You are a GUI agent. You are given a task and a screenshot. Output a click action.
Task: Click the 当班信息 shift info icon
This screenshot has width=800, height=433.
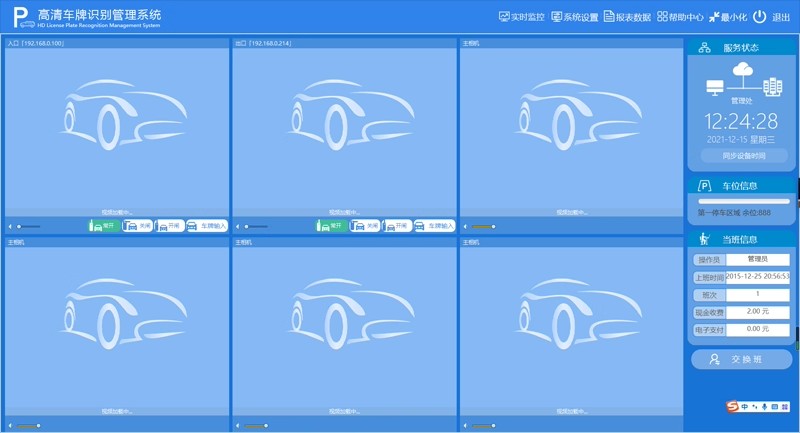tap(704, 239)
